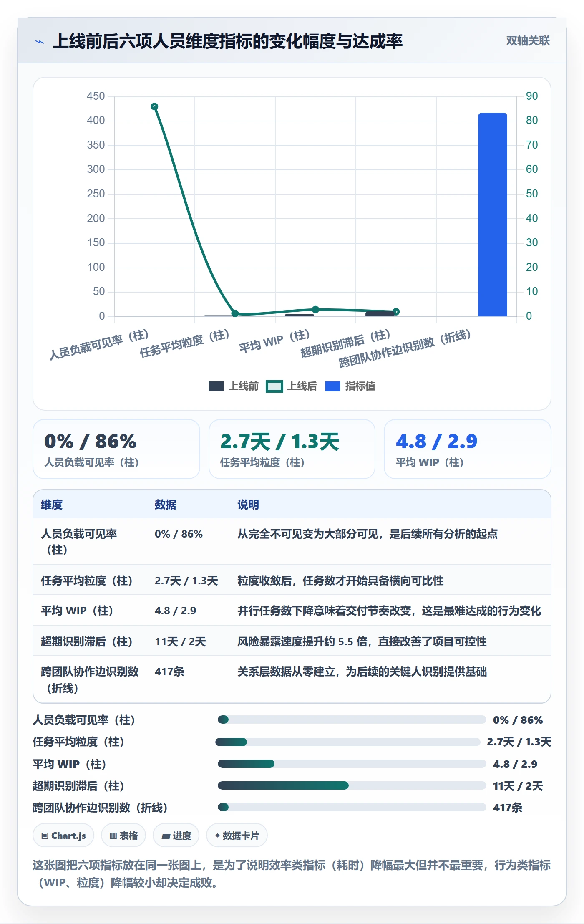Image resolution: width=584 pixels, height=924 pixels.
Task: Click description starting 从完全不可见变为大部分可见
Action: pos(368,534)
